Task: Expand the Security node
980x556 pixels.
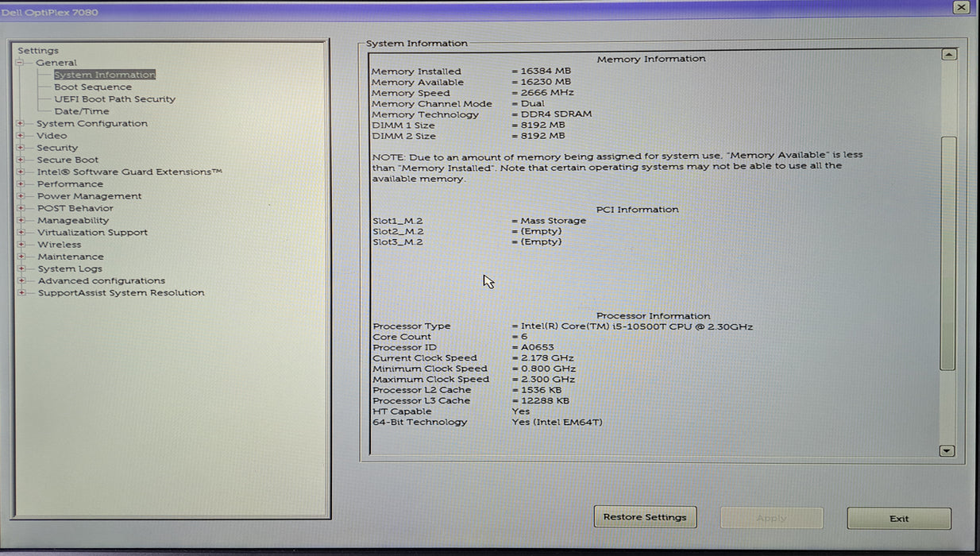Action: pos(21,148)
